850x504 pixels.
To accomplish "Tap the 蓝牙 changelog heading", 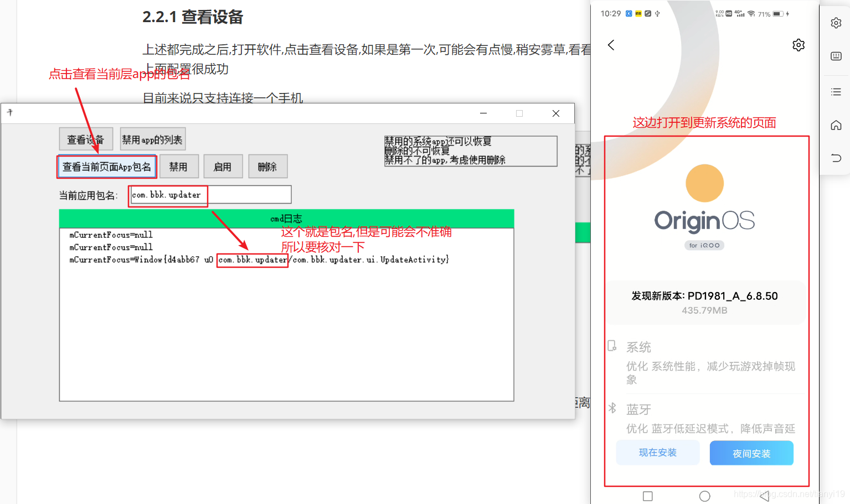I will [x=638, y=409].
